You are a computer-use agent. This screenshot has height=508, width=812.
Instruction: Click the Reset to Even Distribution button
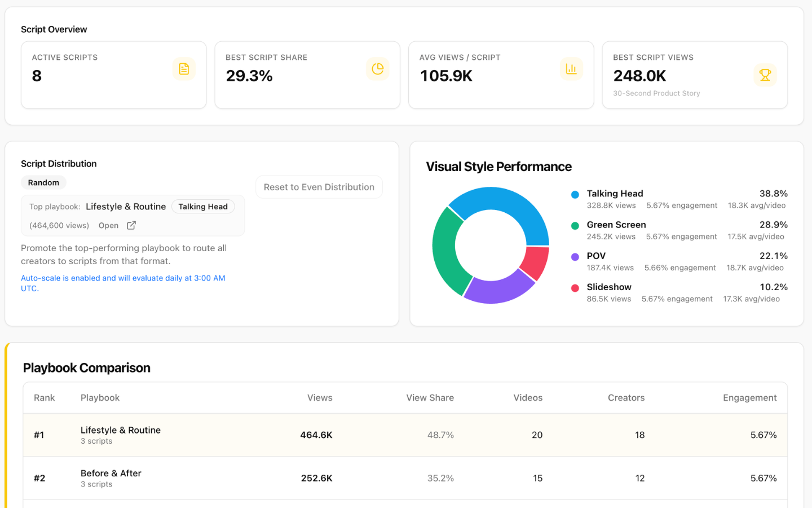point(319,187)
